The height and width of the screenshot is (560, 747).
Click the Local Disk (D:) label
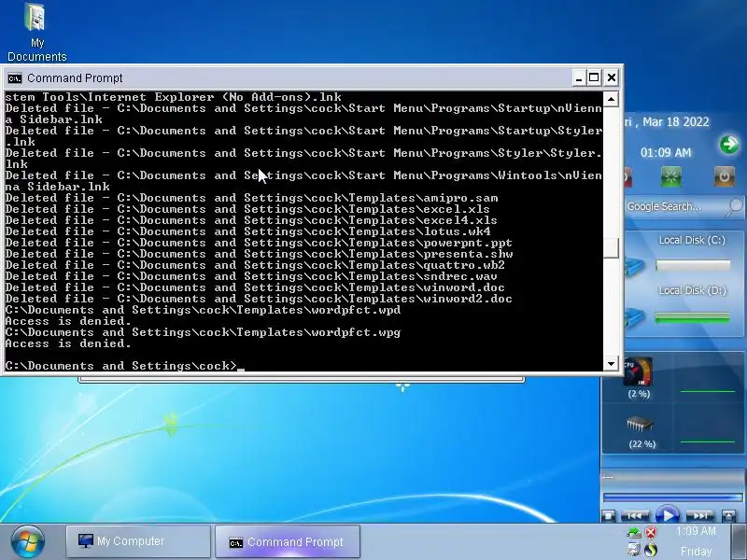tap(692, 290)
